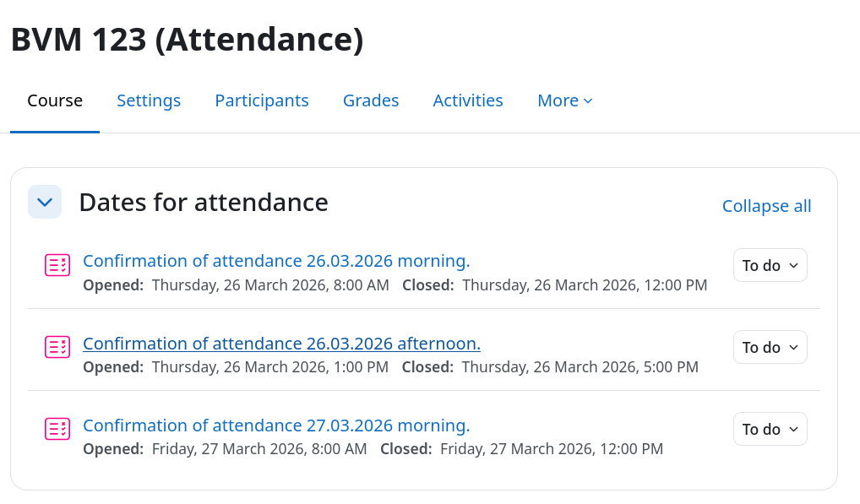Open To do dropdown for 26.03.2026 morning
860x504 pixels.
pyautogui.click(x=770, y=265)
